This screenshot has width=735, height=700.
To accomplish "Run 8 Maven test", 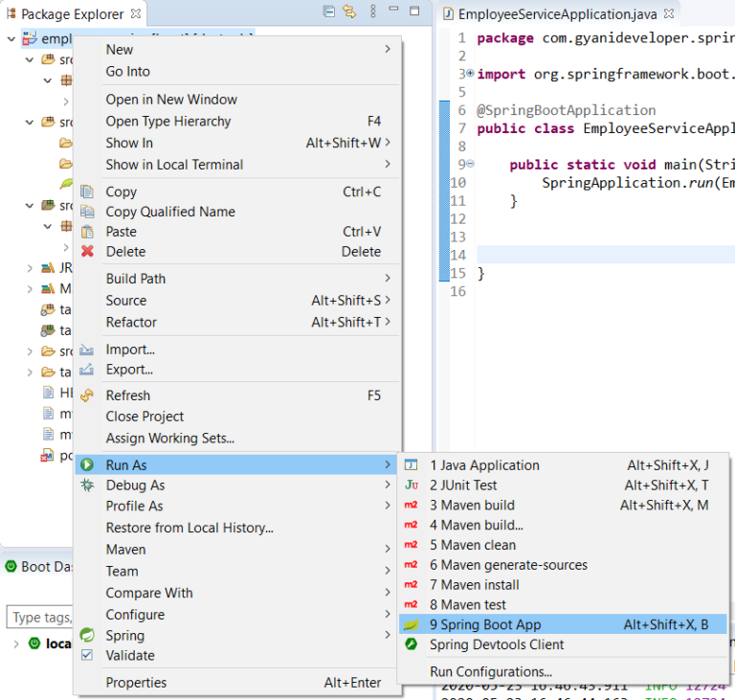I will tap(563, 605).
